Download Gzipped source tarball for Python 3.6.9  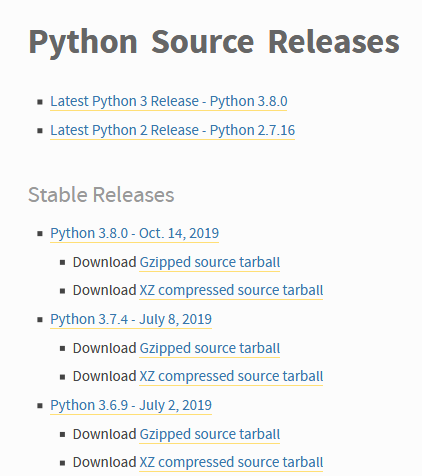(210, 434)
